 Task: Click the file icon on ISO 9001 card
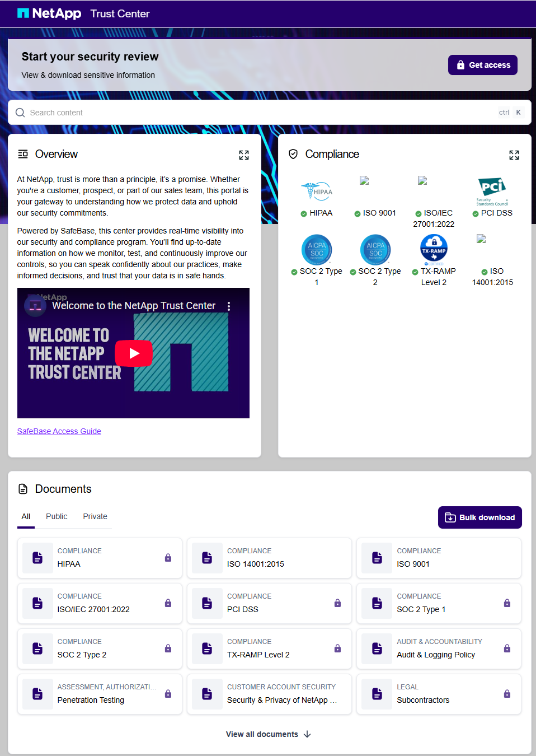[x=377, y=558]
